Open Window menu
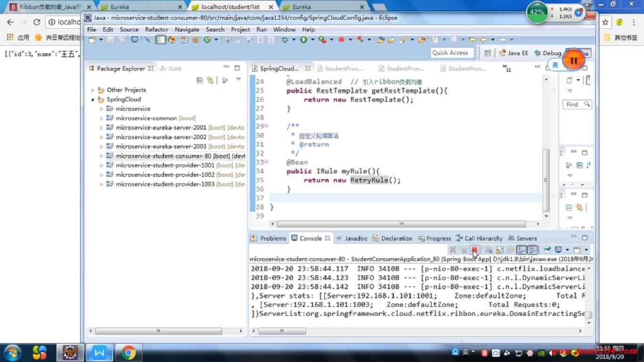Screen dimensions: 644x362 click(x=284, y=29)
